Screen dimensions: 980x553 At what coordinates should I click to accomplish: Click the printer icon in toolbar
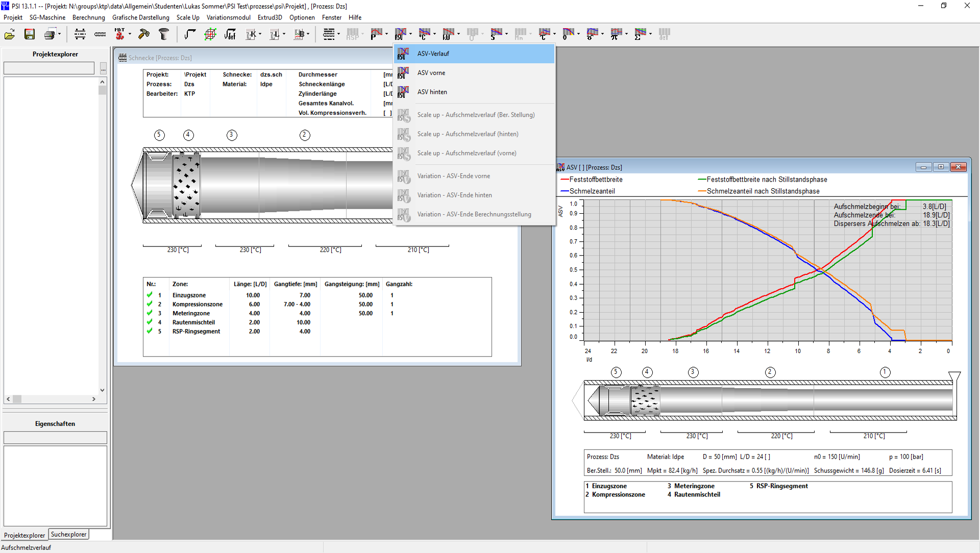point(50,34)
